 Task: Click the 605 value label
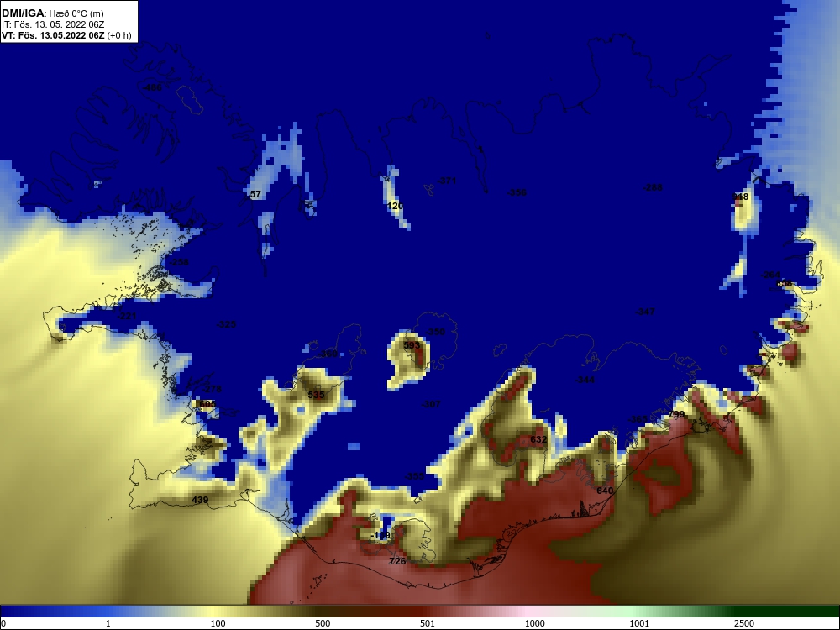[x=207, y=404]
